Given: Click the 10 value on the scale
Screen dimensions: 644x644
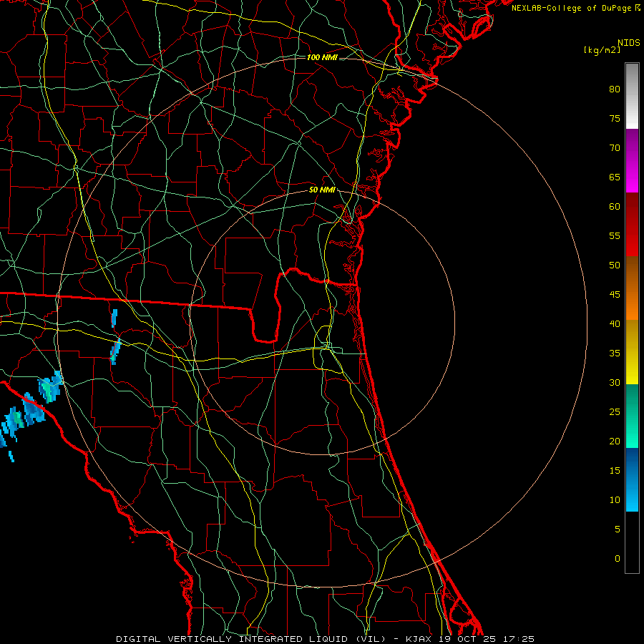Looking at the screenshot, I should [x=615, y=500].
